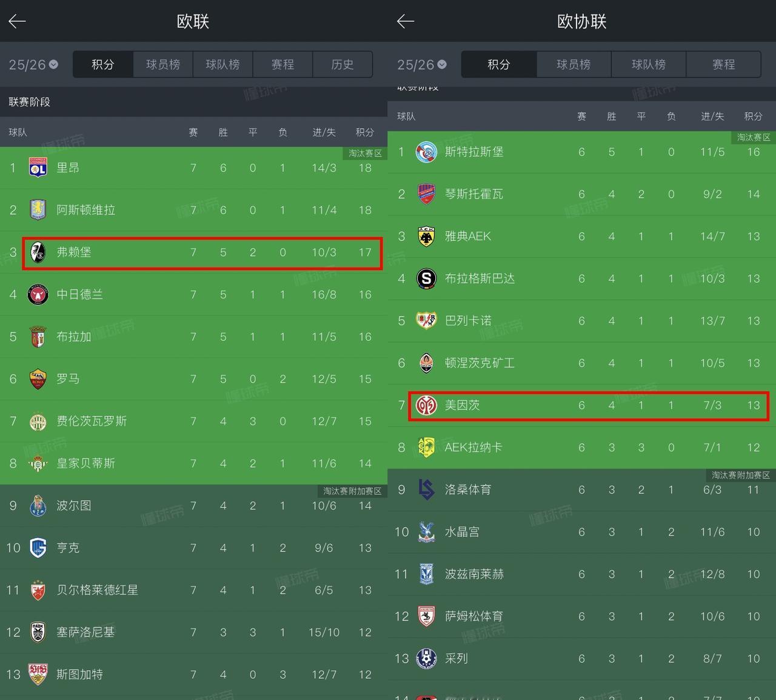Tap the 积分 column header in 欧联
This screenshot has height=700, width=776.
point(364,132)
